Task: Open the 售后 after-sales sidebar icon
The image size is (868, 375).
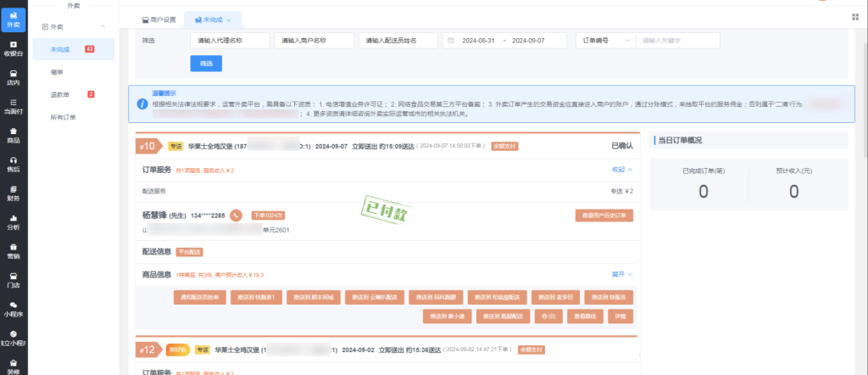Action: click(x=13, y=163)
